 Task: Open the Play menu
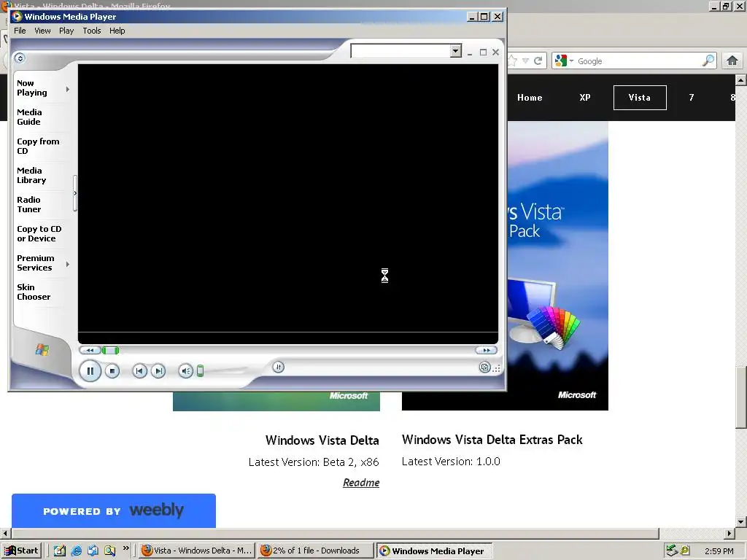point(66,31)
